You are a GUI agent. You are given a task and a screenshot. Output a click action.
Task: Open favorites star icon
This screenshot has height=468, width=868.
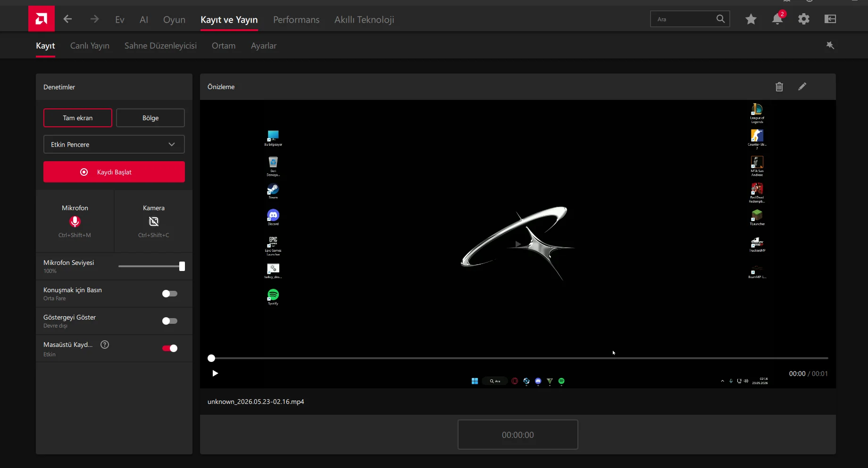(751, 19)
